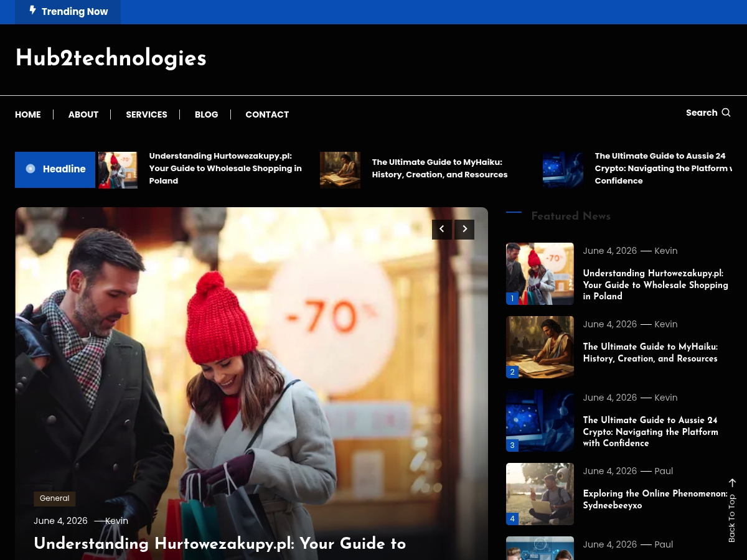The height and width of the screenshot is (560, 747).
Task: Click the Headline circle icon
Action: point(31,169)
